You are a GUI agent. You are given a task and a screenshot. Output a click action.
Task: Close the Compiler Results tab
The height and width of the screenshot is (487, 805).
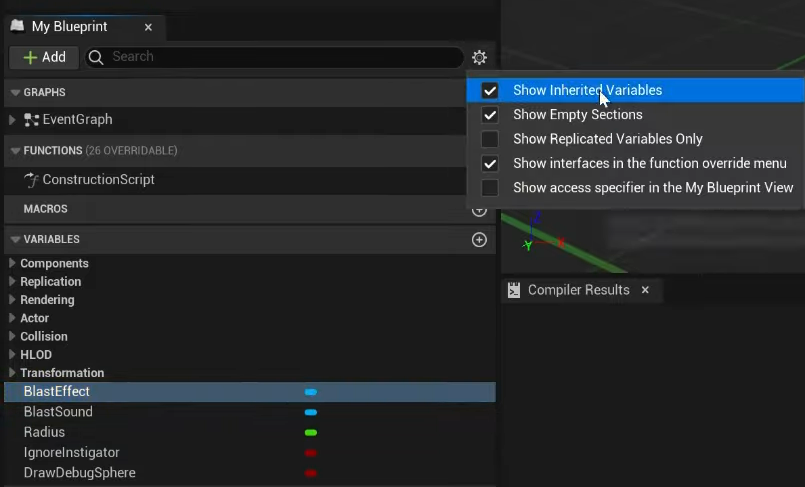(645, 290)
